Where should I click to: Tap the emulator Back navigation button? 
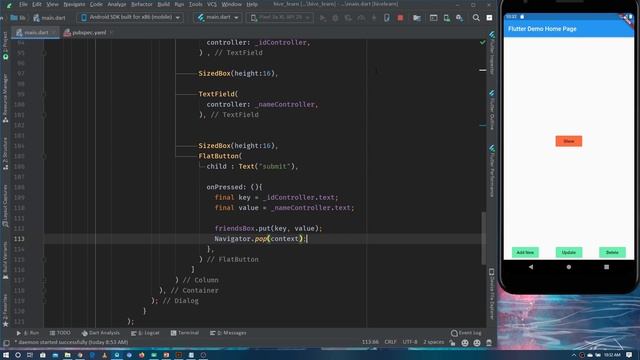(531, 267)
